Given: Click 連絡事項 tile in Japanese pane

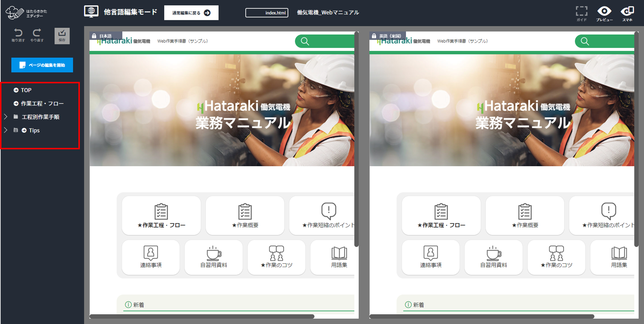Looking at the screenshot, I should [151, 257].
